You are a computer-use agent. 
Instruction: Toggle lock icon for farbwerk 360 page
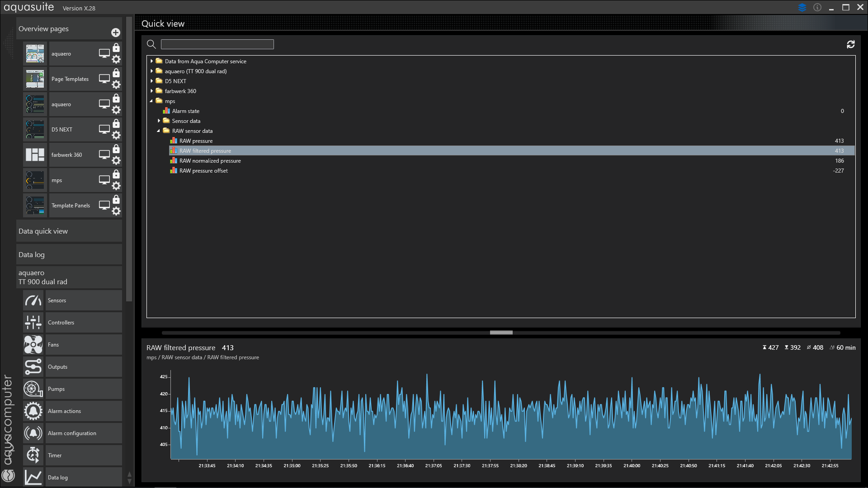coord(116,149)
